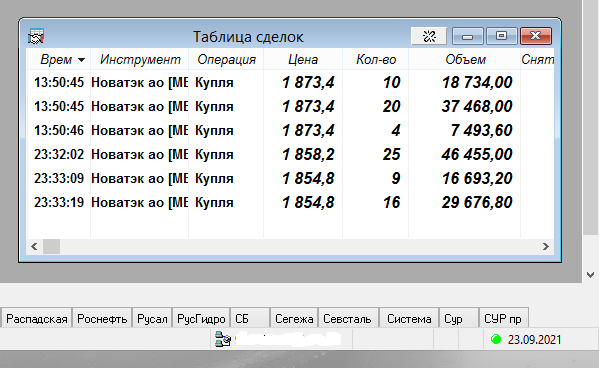Open the Распадская tab
Viewport: 601px width, 368px height.
(x=37, y=319)
